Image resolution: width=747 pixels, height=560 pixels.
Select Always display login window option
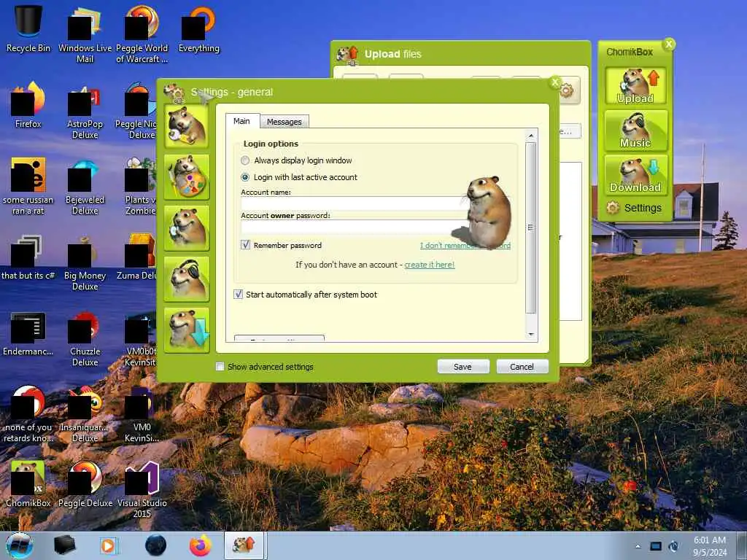coord(245,160)
